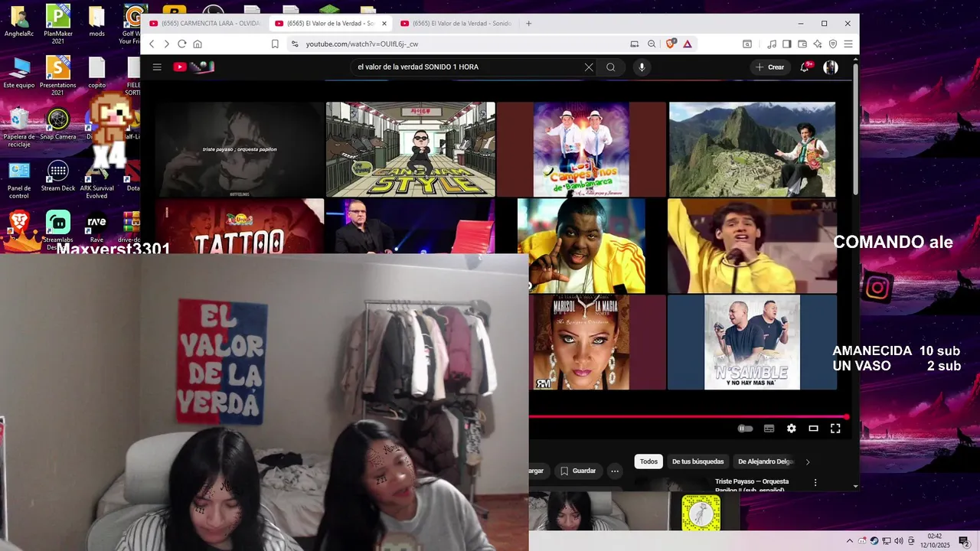This screenshot has height=551, width=980.
Task: Click the Instagram icon overlay
Action: point(878,288)
